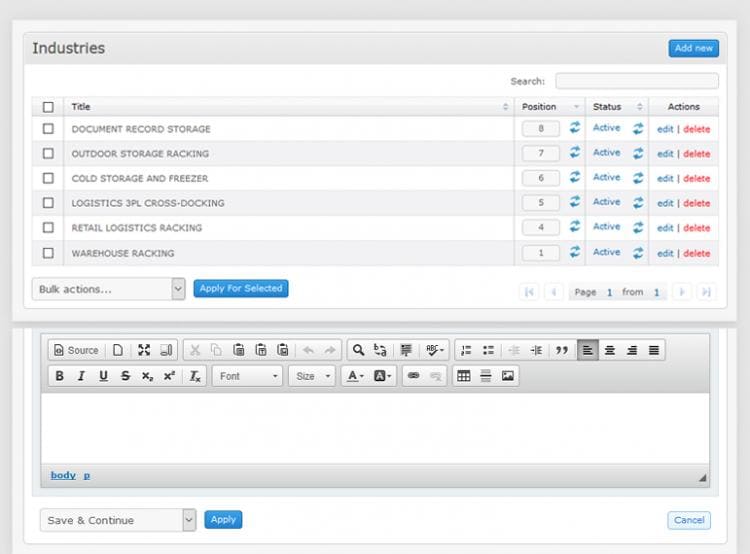
Task: Check the WAREHOUSE RACKING row checkbox
Action: [x=48, y=253]
